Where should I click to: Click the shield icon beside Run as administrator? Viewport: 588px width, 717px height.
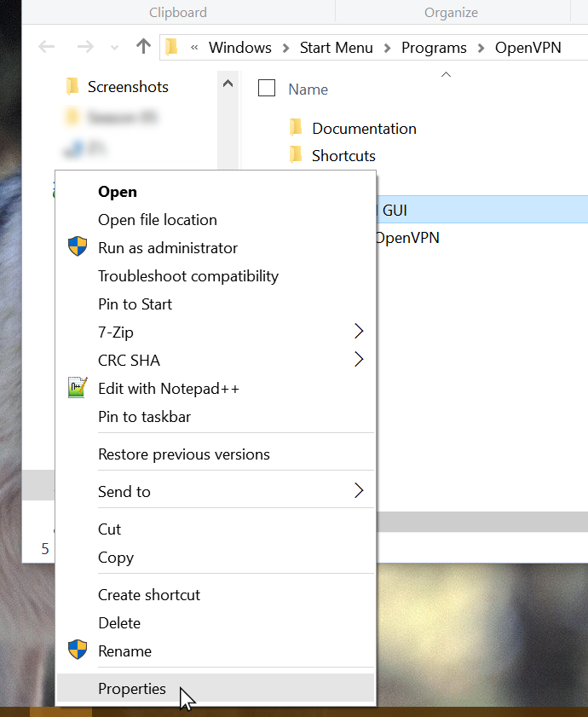(x=78, y=248)
